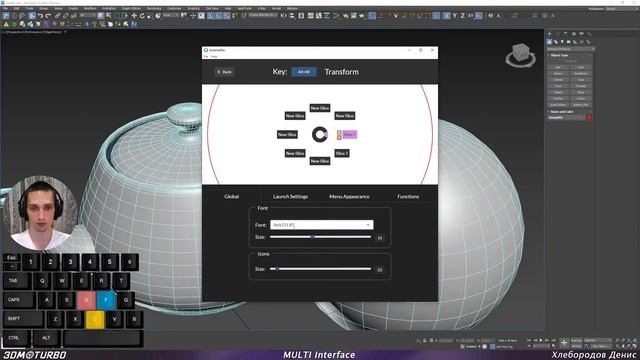Screen dimensions: 640x360
Task: Open the Rendering menu in 3ds Max
Action: click(x=154, y=8)
